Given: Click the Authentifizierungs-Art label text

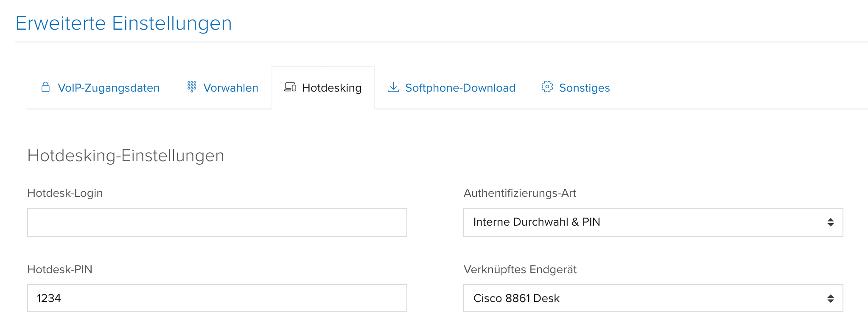Looking at the screenshot, I should tap(520, 193).
